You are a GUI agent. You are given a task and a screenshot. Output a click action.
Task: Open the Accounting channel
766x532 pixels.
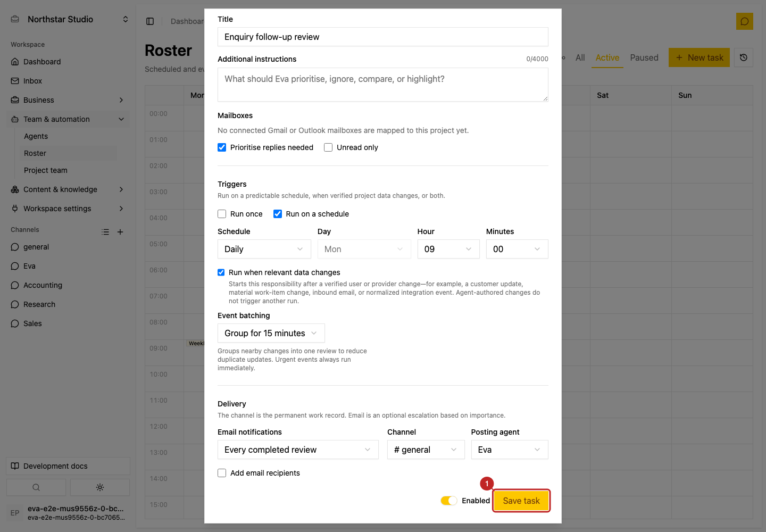click(x=69, y=285)
